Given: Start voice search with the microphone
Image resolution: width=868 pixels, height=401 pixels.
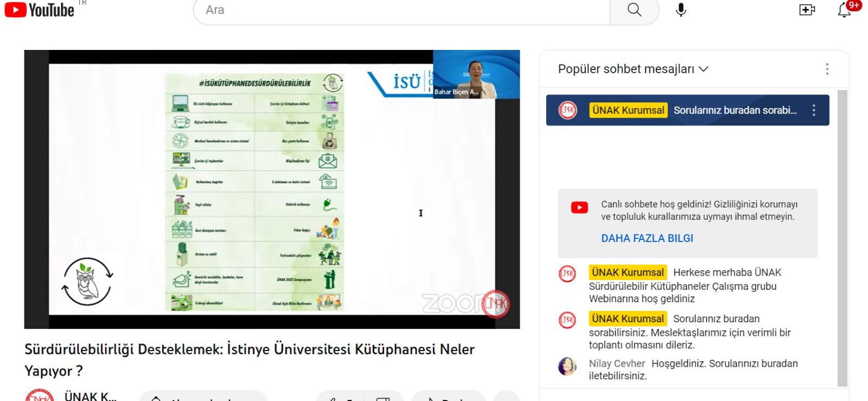Looking at the screenshot, I should [x=681, y=10].
